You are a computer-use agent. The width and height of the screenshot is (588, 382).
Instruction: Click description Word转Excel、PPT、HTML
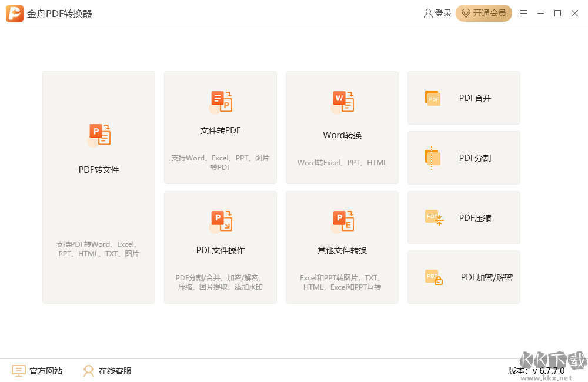(342, 162)
